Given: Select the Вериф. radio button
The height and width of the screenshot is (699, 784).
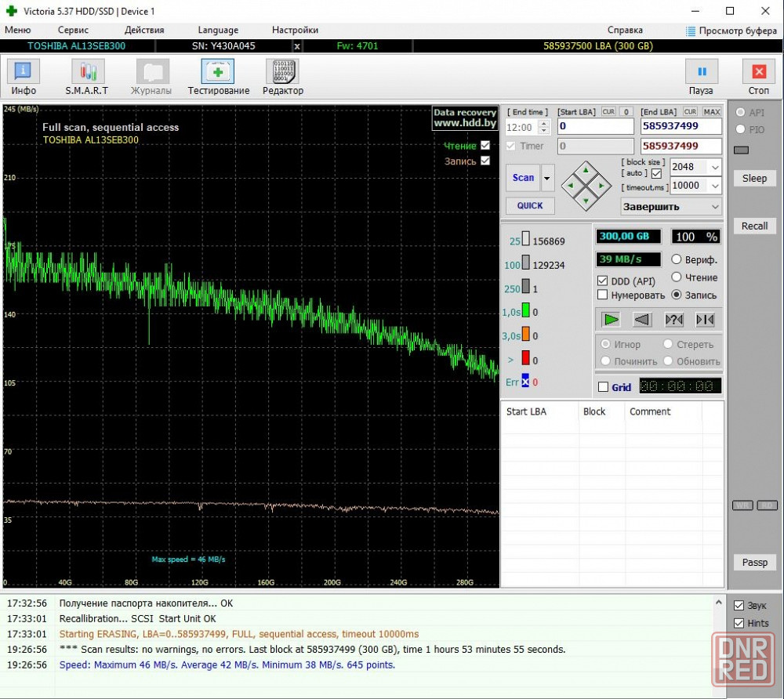Looking at the screenshot, I should (x=676, y=259).
